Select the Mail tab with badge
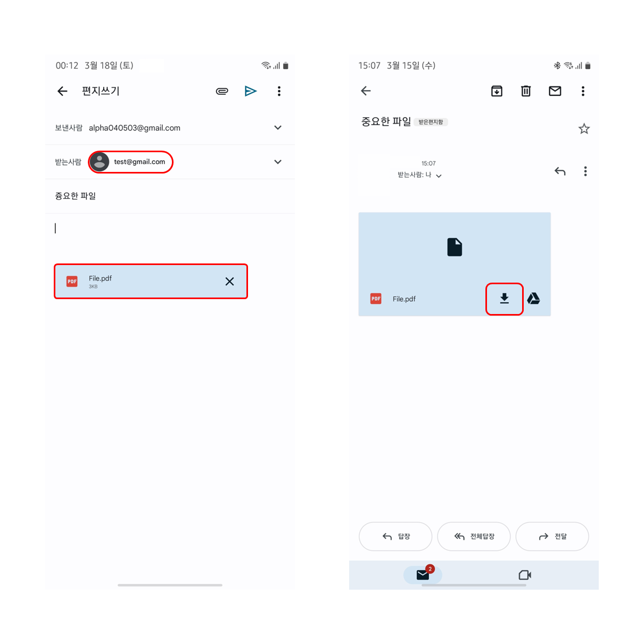The width and height of the screenshot is (644, 644). point(423,575)
